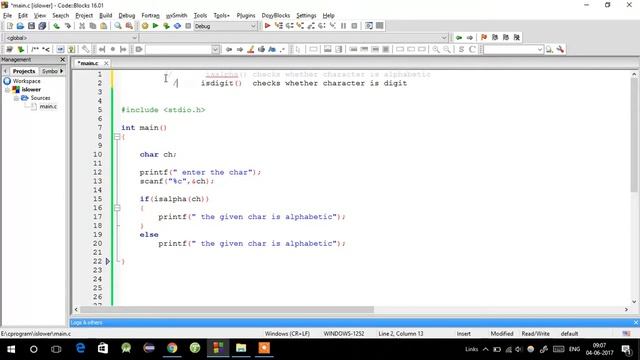Open the incremental search text dropdown
The image size is (640, 360).
click(216, 49)
